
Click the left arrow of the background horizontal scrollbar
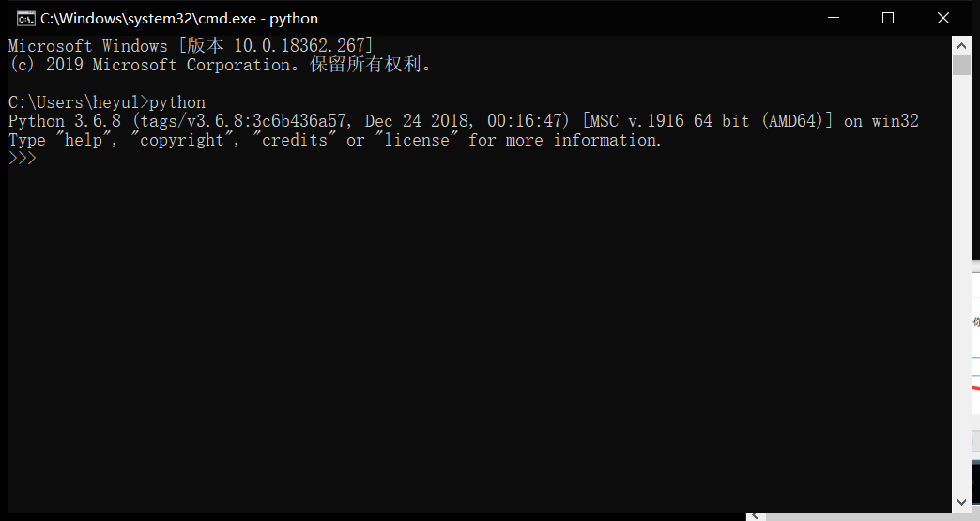click(756, 516)
